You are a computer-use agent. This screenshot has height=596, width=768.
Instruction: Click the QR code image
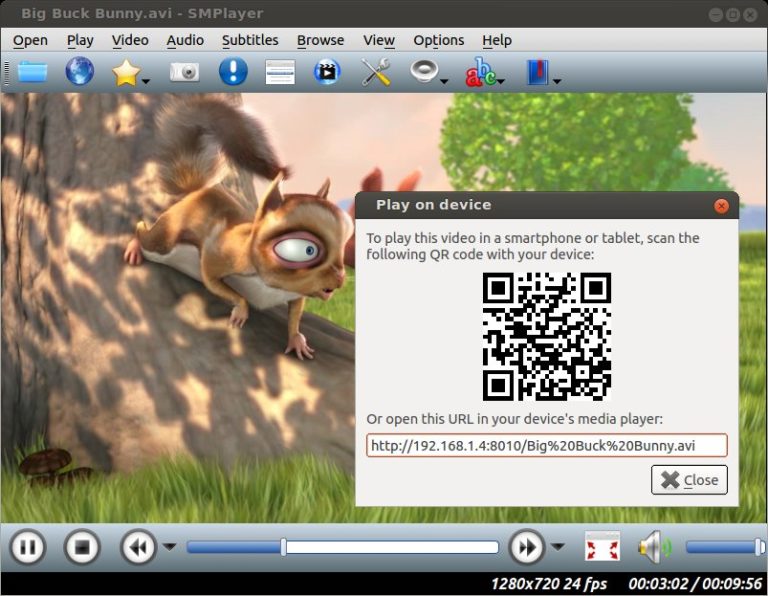pyautogui.click(x=547, y=336)
